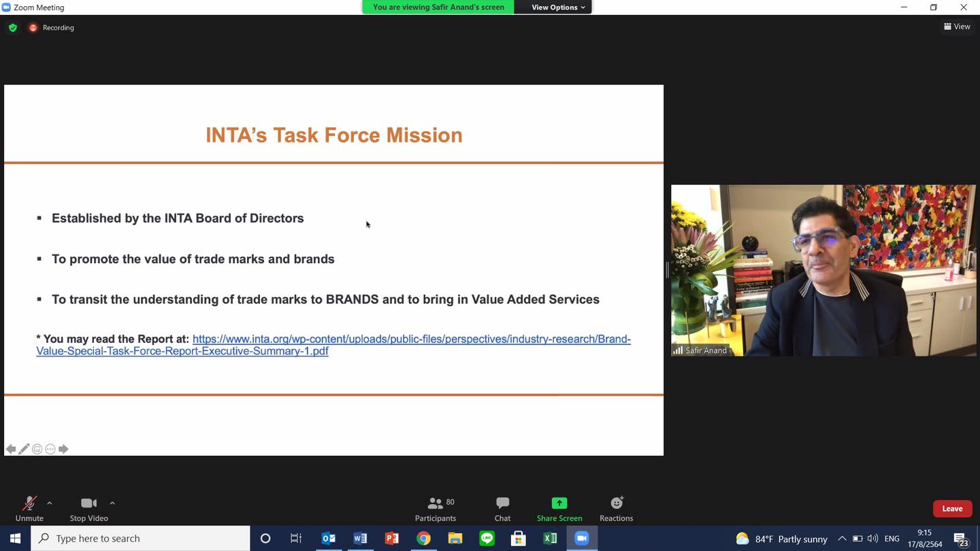The height and width of the screenshot is (551, 980).
Task: Start Share Screen
Action: click(559, 508)
